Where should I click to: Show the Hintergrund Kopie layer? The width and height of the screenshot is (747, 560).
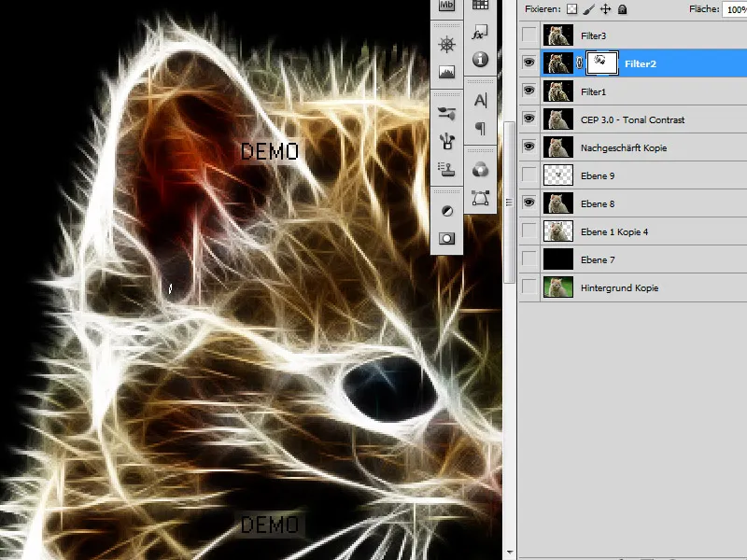529,287
